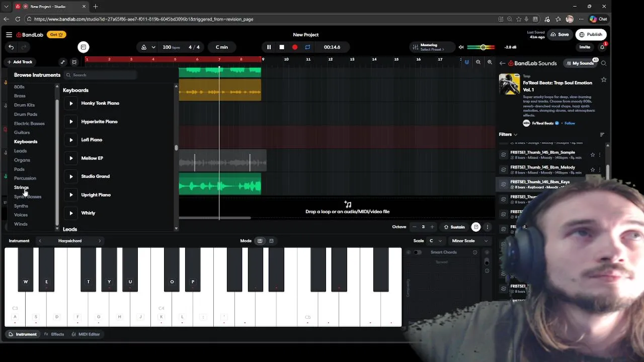Change the C min key
Screen dimensions: 644x362
[222, 47]
